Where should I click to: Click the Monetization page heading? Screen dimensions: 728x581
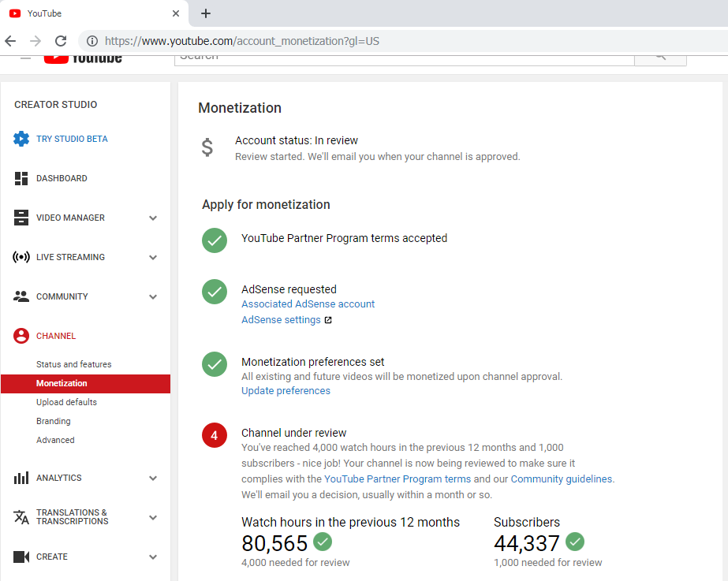click(240, 108)
